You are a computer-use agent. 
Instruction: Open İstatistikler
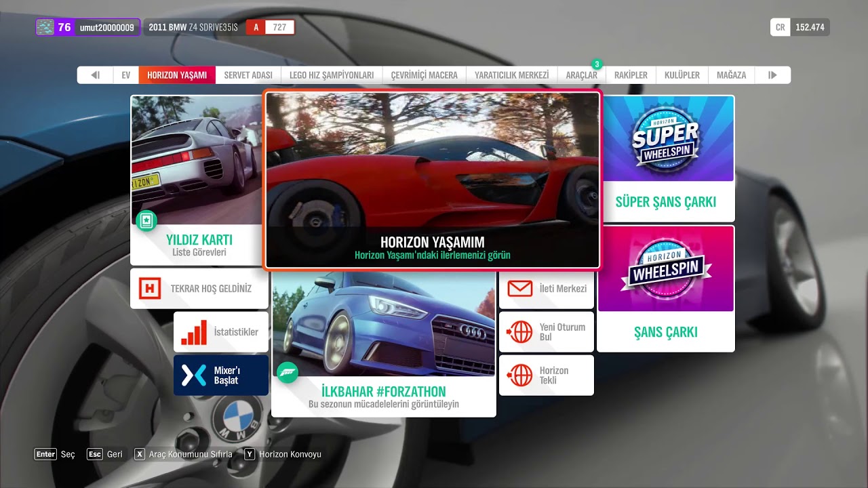click(221, 332)
